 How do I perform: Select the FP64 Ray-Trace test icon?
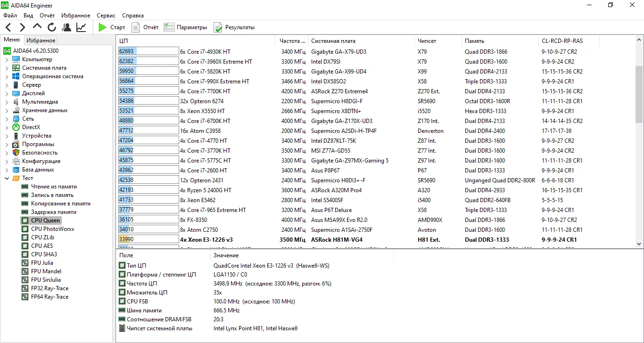tap(25, 297)
